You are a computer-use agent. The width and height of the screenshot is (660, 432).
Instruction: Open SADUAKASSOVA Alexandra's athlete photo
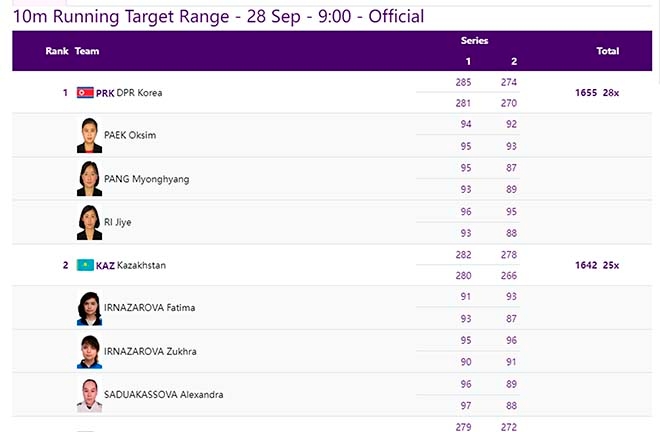pyautogui.click(x=89, y=395)
